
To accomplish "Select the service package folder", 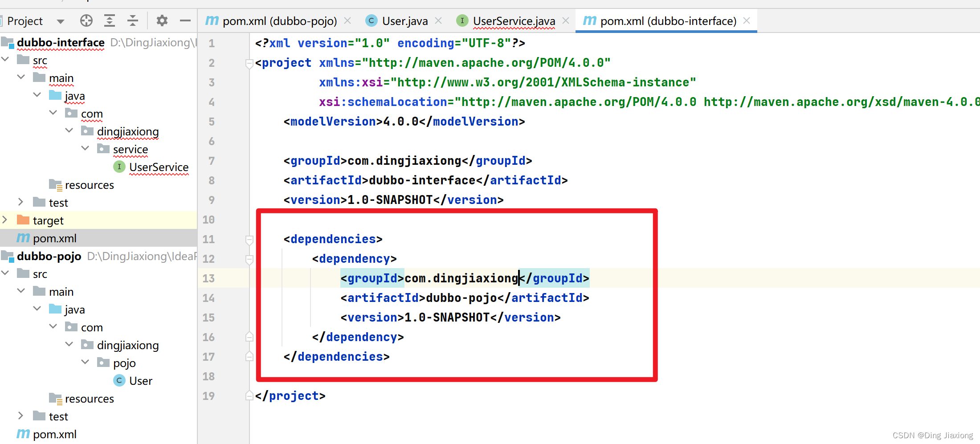I will [x=131, y=149].
